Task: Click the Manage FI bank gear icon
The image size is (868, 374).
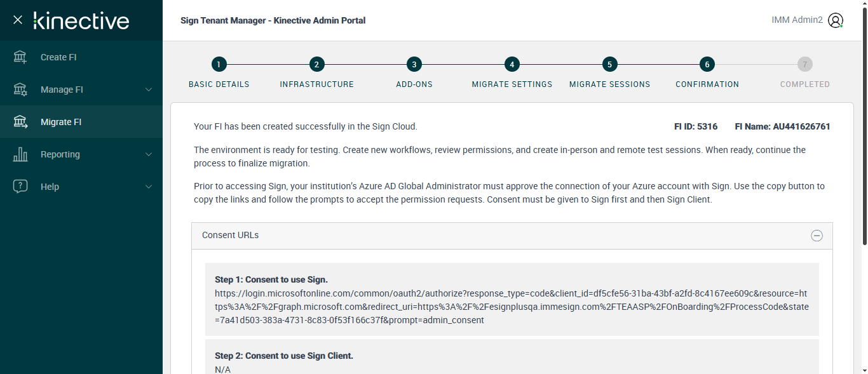Action: pos(20,90)
